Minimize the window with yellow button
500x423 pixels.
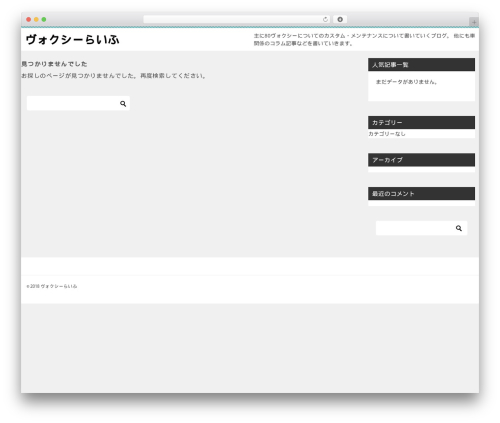pyautogui.click(x=36, y=19)
